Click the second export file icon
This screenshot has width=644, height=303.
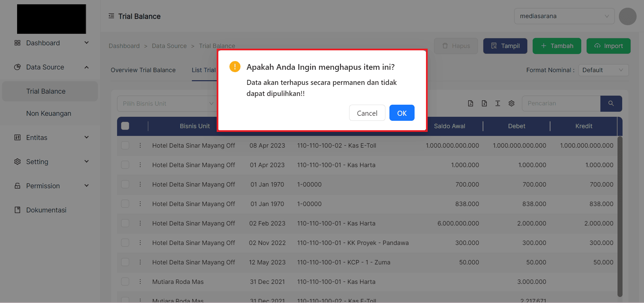coord(484,103)
